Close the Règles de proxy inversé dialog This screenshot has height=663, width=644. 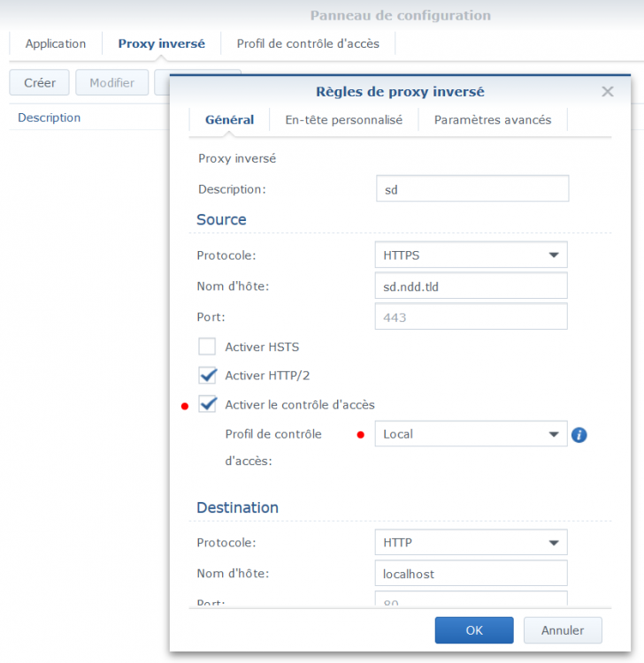[608, 91]
